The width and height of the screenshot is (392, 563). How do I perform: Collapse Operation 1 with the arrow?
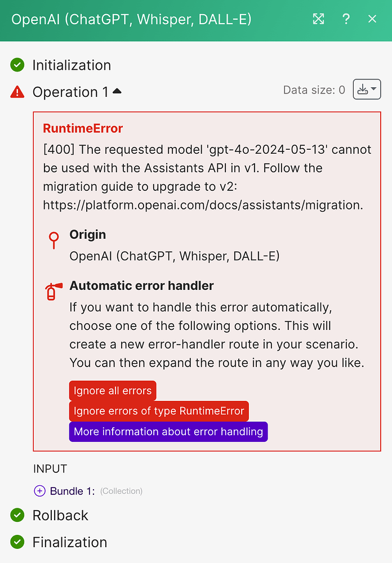[x=117, y=91]
